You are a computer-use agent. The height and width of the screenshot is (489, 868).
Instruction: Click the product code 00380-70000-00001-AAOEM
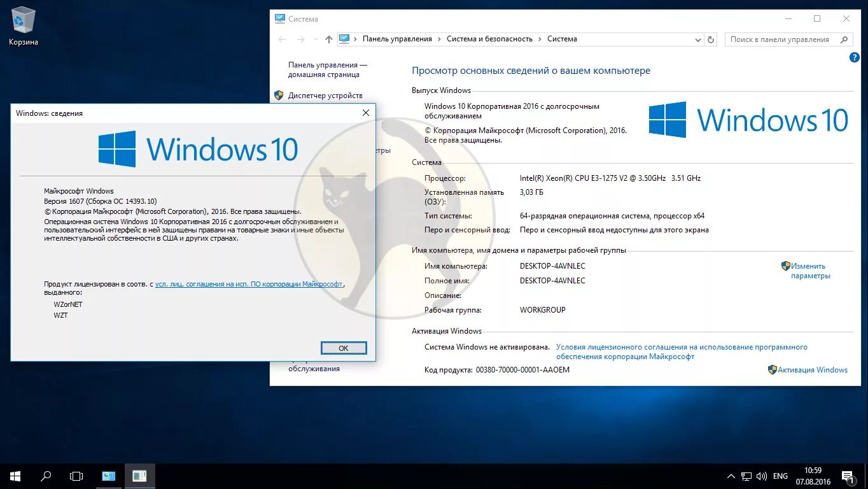tap(522, 370)
